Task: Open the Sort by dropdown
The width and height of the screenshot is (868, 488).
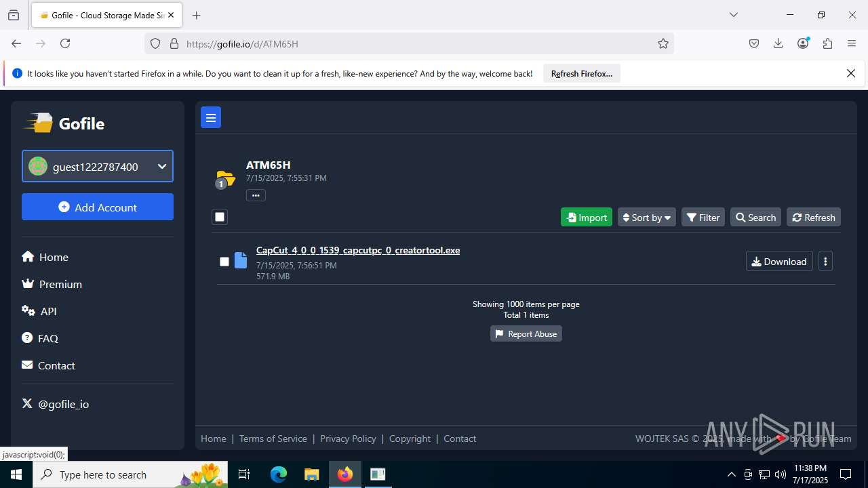Action: (x=646, y=218)
